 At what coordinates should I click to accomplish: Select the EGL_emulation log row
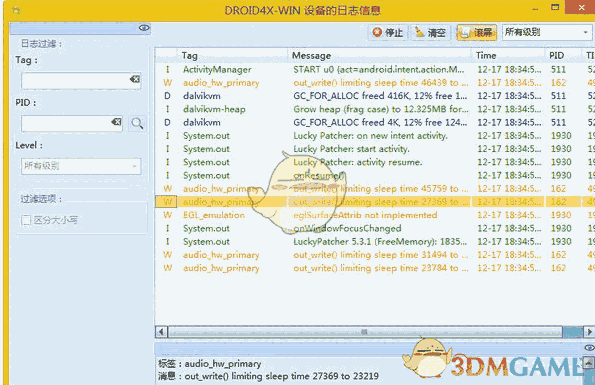[375, 215]
